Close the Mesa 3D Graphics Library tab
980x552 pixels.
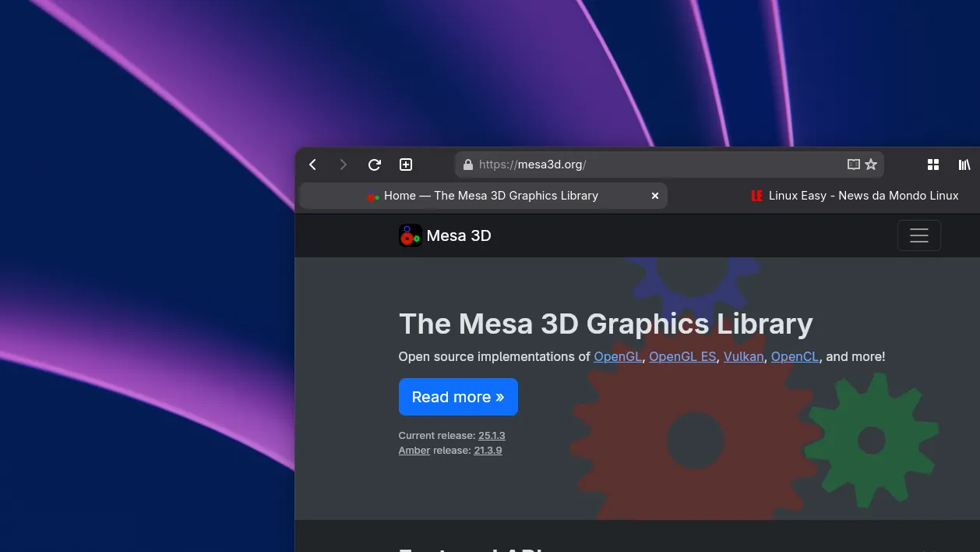(x=654, y=196)
